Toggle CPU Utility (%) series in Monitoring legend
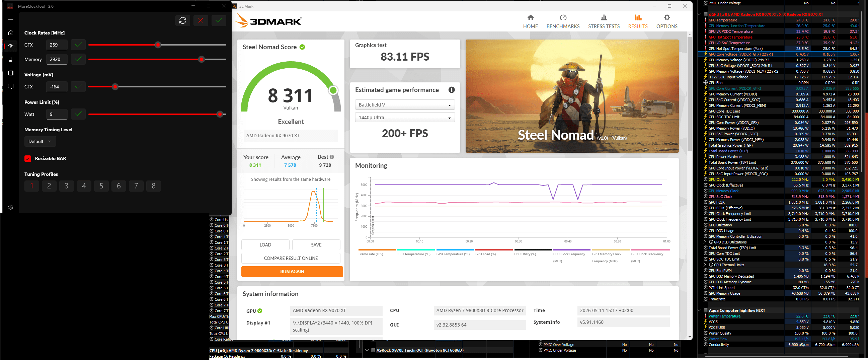This screenshot has height=360, width=868. click(x=533, y=252)
